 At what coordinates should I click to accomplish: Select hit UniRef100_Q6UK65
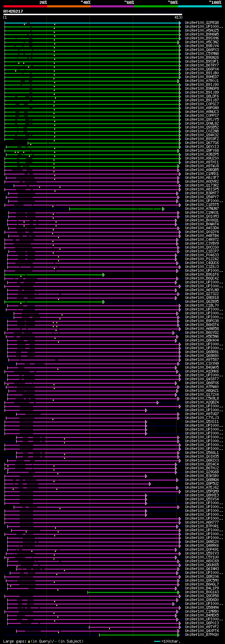(202, 565)
